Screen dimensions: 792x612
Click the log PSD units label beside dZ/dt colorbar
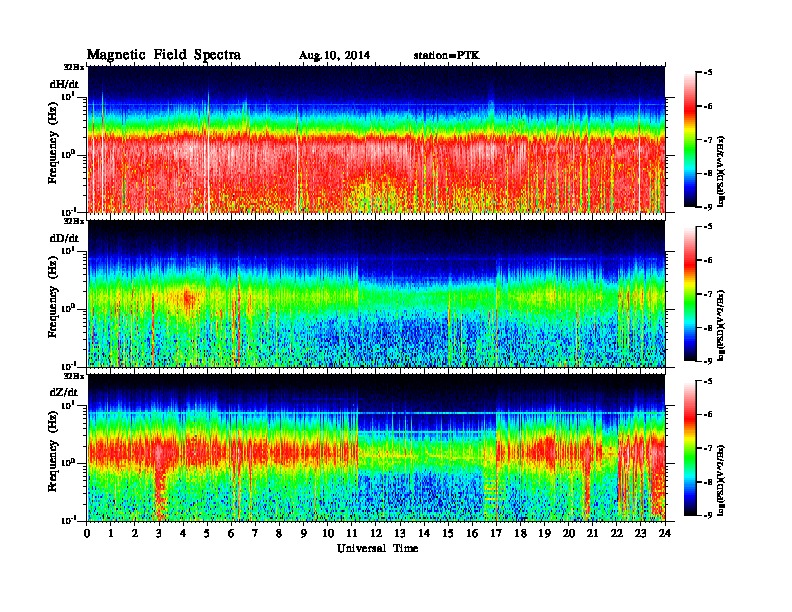click(722, 480)
